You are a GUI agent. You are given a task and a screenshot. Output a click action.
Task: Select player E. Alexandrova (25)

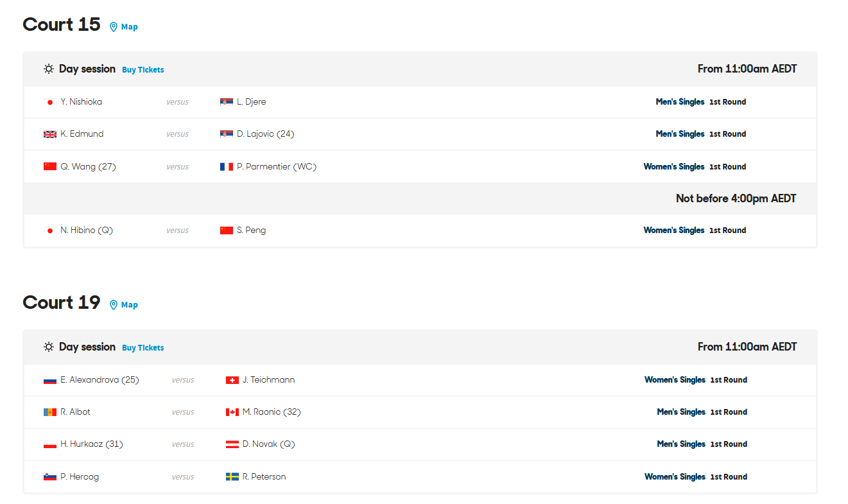click(x=100, y=380)
